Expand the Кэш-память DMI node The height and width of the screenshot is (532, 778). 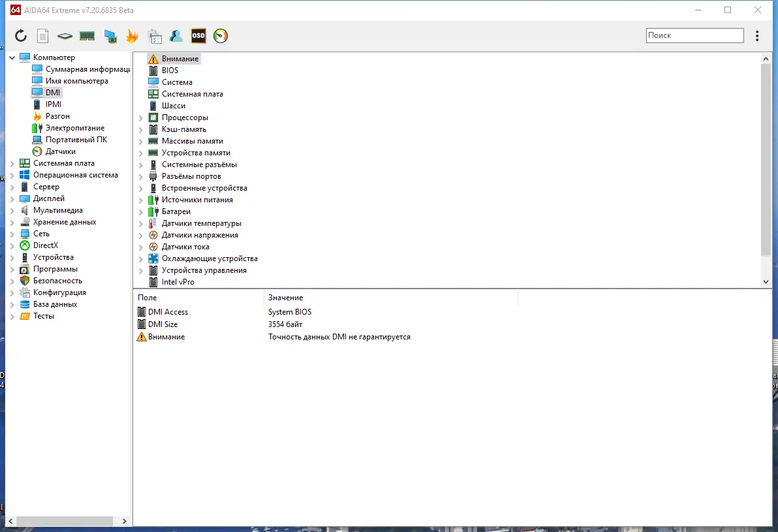pos(141,130)
